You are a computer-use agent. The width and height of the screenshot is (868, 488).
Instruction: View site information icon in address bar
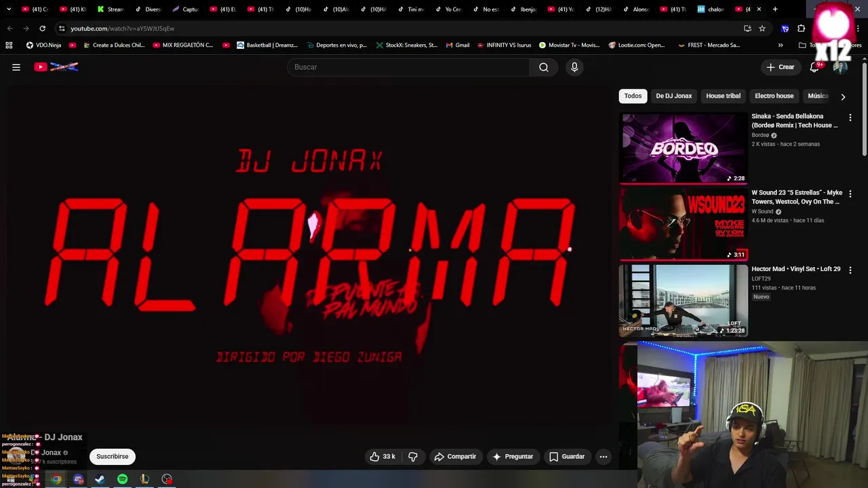[x=62, y=28]
